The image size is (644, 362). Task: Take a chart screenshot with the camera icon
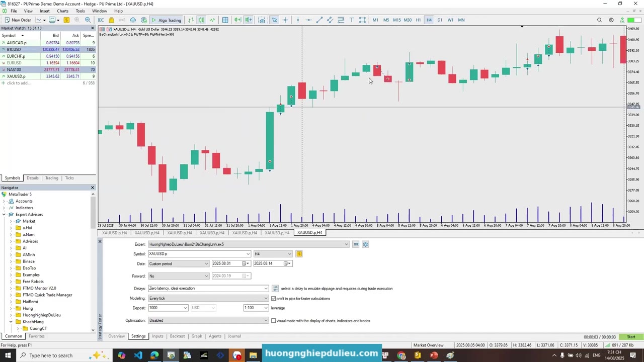click(262, 20)
